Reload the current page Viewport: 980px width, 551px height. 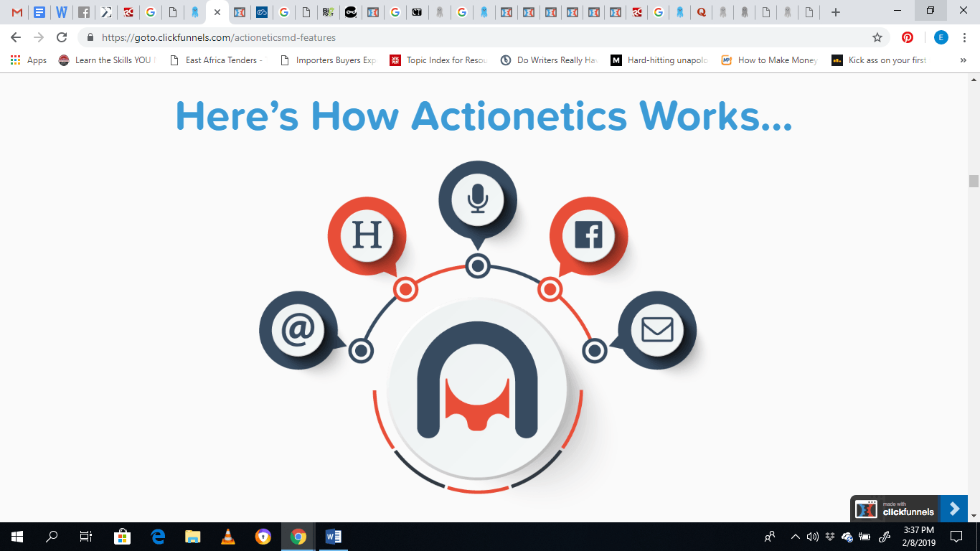(x=62, y=37)
